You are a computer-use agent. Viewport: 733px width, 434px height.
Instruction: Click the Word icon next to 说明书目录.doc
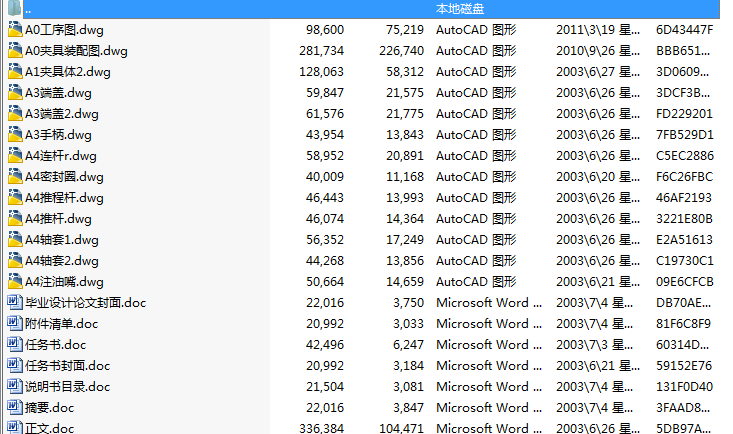(14, 386)
